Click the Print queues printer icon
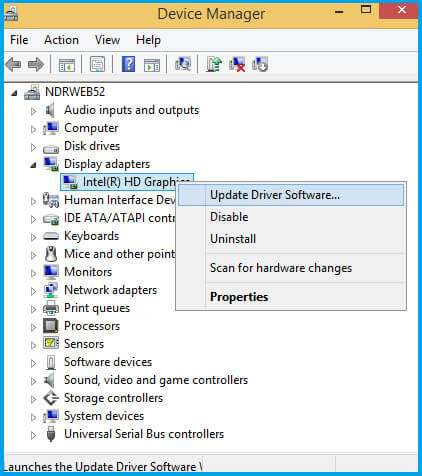The width and height of the screenshot is (422, 476). coord(51,308)
